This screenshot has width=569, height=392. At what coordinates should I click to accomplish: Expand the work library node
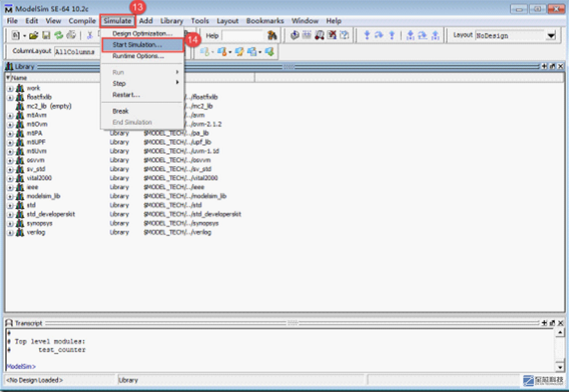(10, 88)
